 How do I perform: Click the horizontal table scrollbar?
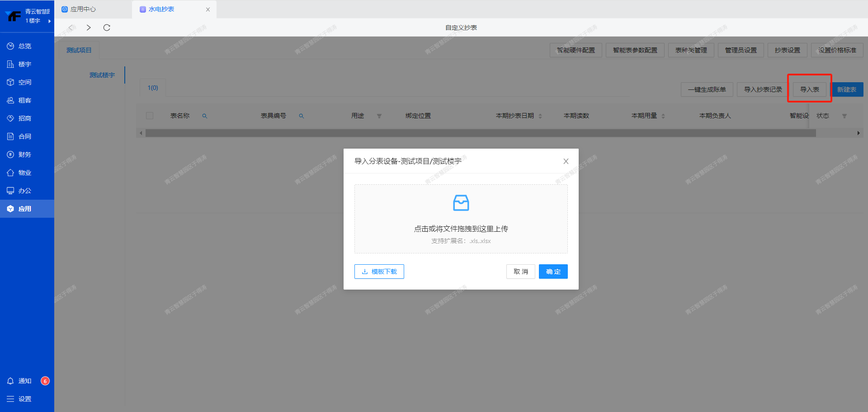point(480,133)
